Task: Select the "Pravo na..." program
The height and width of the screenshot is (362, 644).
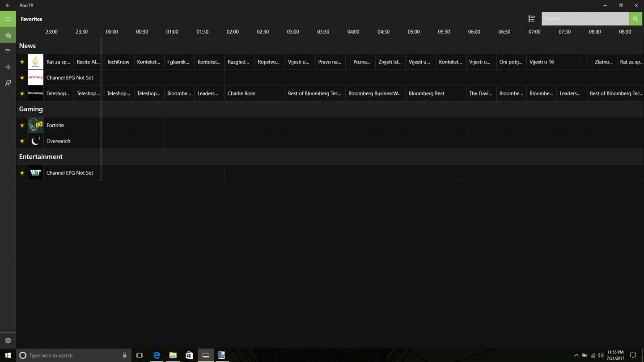Action: coord(330,62)
